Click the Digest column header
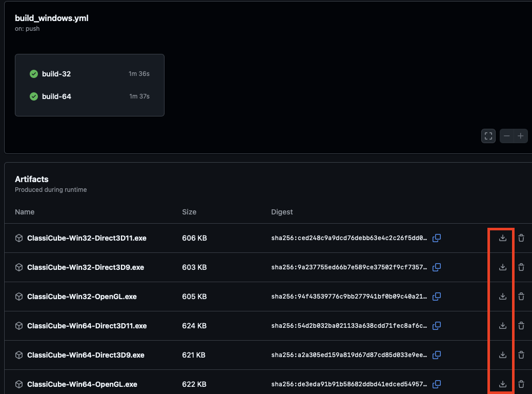532x394 pixels. pyautogui.click(x=282, y=212)
